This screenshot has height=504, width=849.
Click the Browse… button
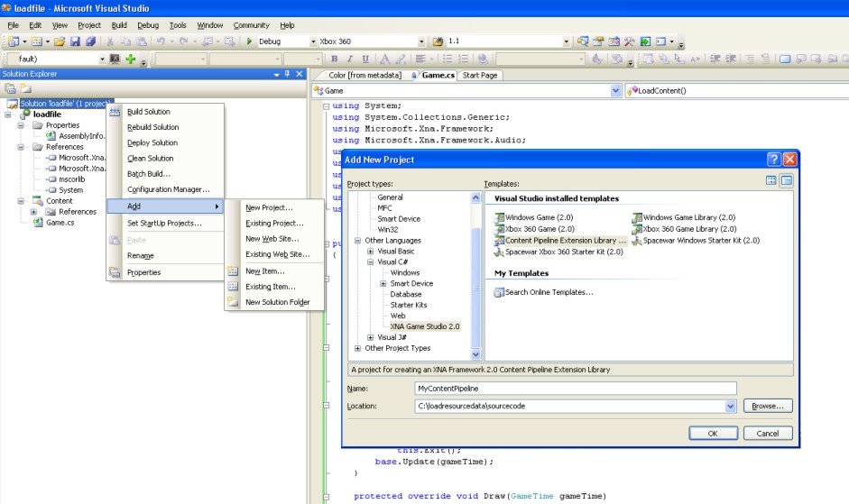[767, 406]
